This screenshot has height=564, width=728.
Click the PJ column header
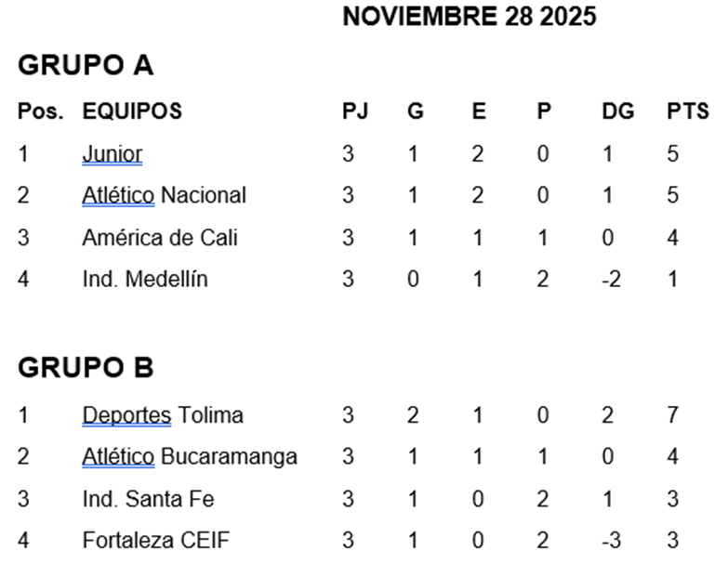tap(355, 111)
